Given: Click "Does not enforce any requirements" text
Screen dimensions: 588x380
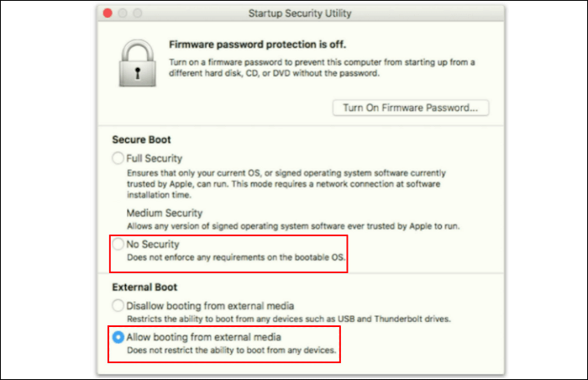Looking at the screenshot, I should 234,256.
